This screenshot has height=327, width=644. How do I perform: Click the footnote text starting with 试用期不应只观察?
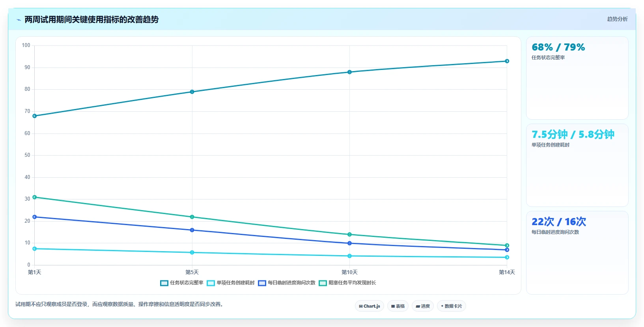tap(120, 304)
